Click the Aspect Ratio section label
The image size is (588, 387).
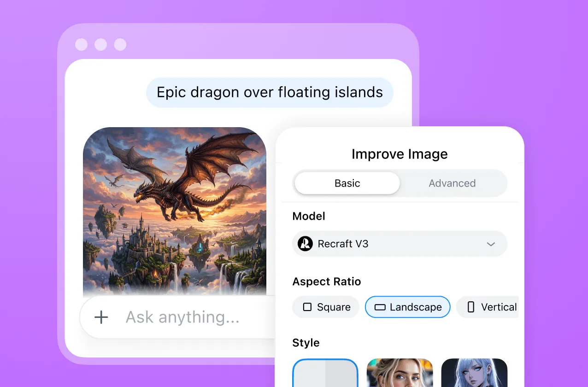[x=327, y=281]
